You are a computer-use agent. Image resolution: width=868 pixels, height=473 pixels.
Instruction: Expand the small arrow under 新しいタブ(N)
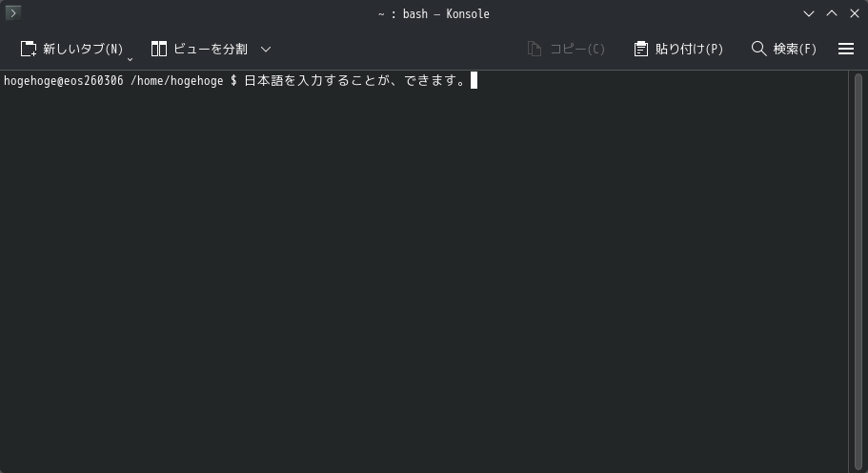[131, 59]
